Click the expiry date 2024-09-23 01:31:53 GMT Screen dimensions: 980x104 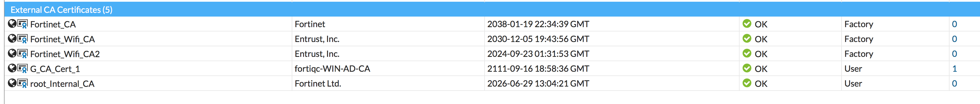coord(538,54)
